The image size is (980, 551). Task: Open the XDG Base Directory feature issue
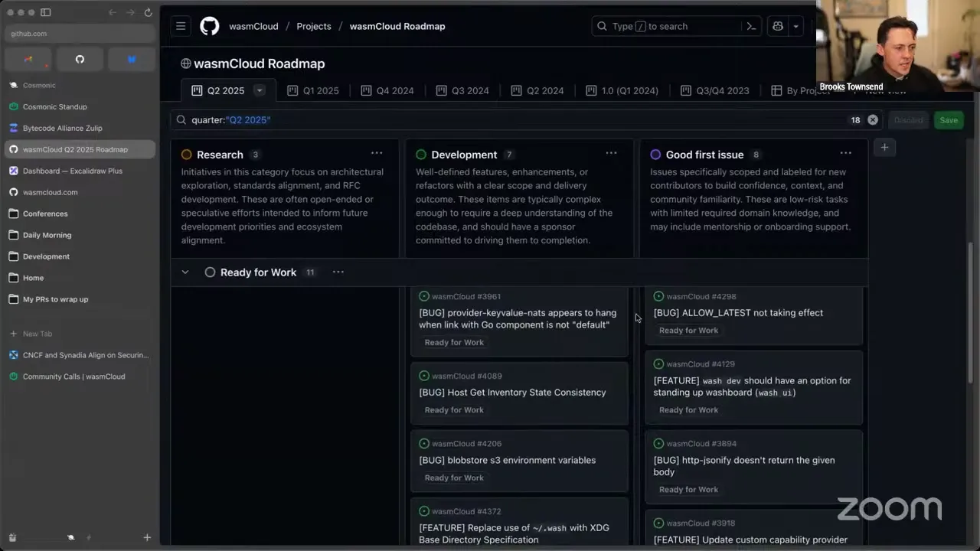point(514,533)
